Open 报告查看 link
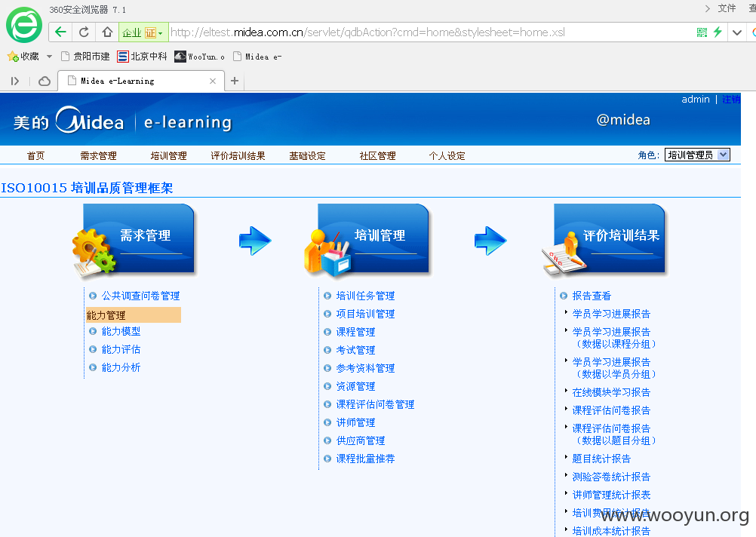The image size is (756, 537). tap(592, 296)
